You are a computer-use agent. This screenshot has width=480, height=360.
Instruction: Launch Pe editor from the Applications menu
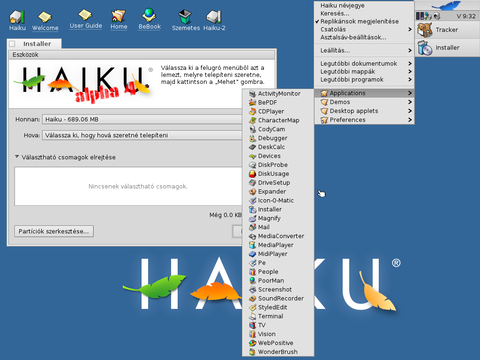(x=278, y=263)
